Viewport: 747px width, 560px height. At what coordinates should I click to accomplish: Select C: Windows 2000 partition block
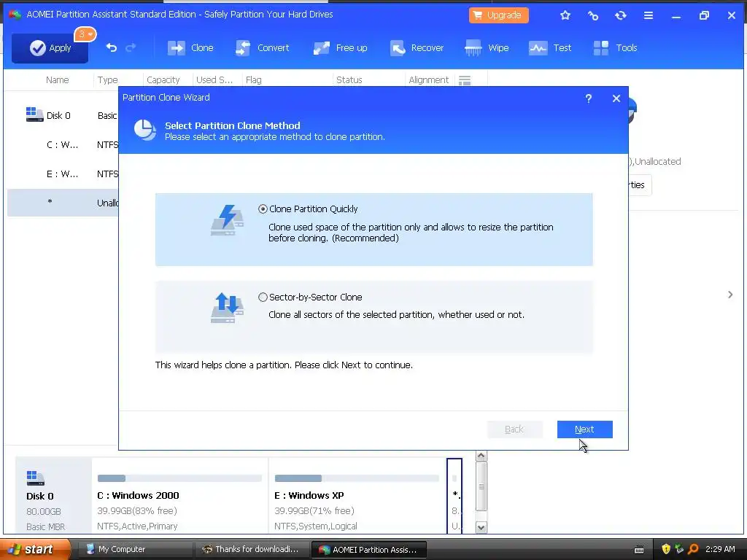point(180,495)
